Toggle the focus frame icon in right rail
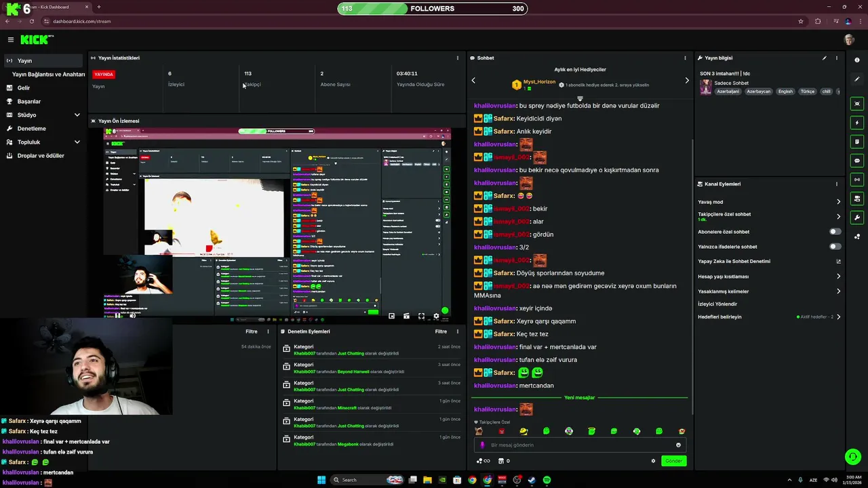The width and height of the screenshot is (868, 488). pyautogui.click(x=857, y=104)
